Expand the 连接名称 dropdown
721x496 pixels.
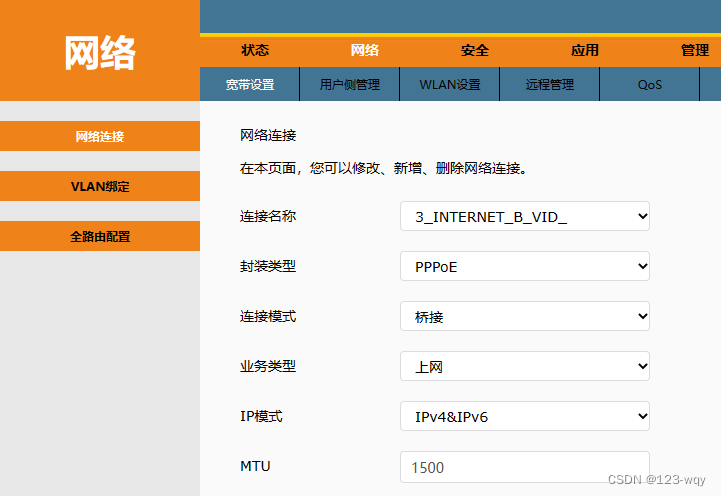tap(525, 216)
